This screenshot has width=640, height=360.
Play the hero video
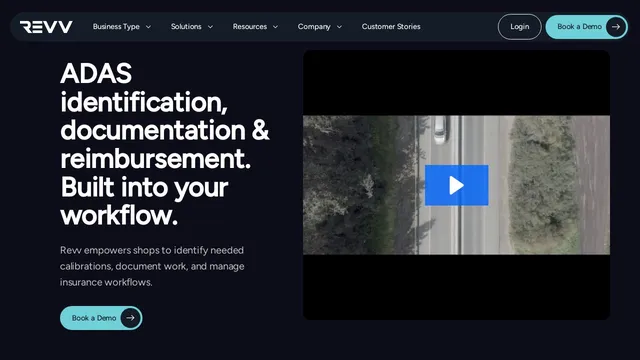(456, 185)
